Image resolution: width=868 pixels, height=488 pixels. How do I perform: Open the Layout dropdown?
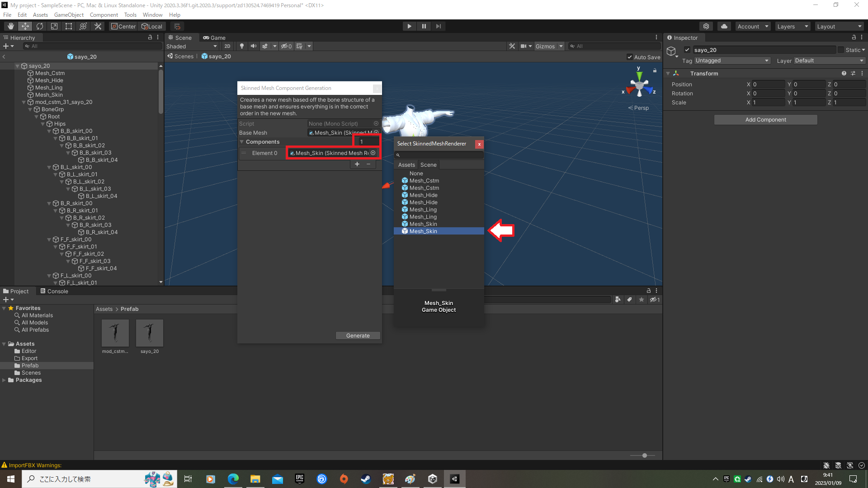840,26
